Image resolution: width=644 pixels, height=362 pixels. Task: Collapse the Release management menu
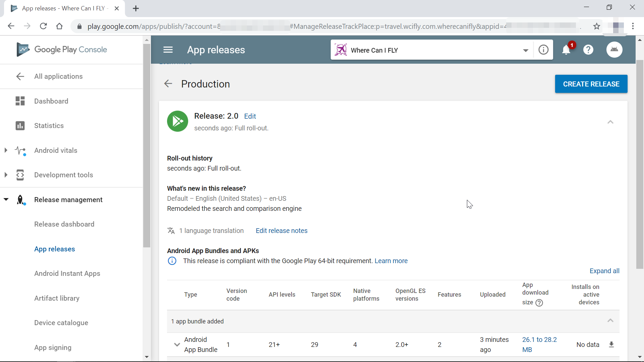pos(6,199)
